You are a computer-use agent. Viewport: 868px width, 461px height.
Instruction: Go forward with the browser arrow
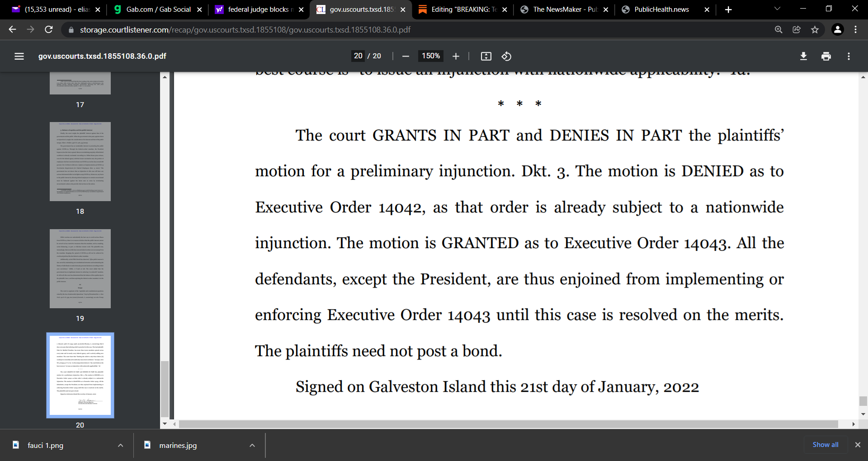[30, 29]
